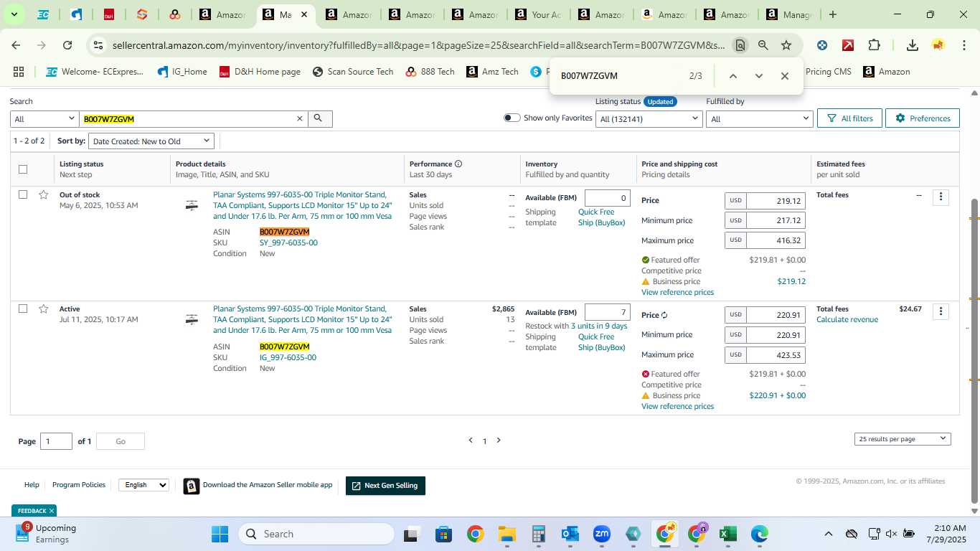Check the Out of stock listing checkbox
Screen dimensions: 980x551
(x=23, y=194)
